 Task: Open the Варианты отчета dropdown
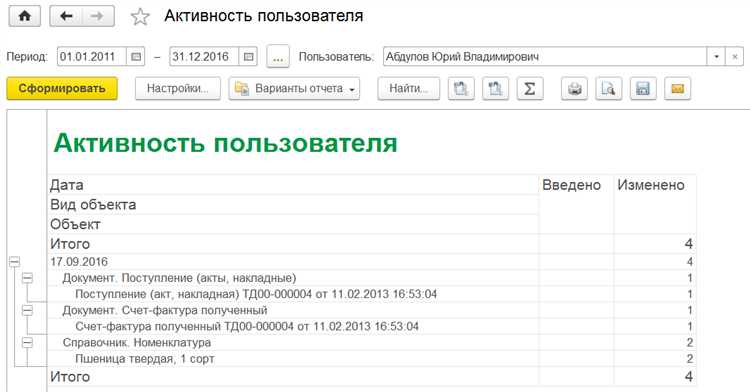tap(294, 88)
